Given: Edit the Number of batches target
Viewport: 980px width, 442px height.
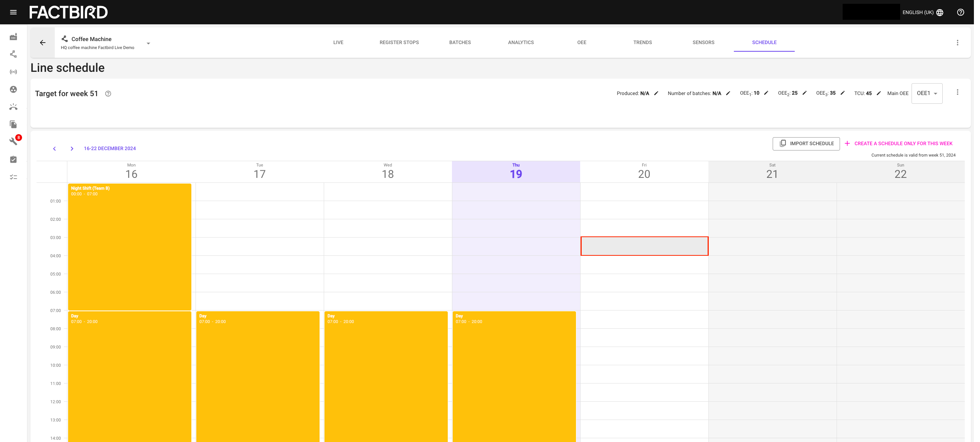Looking at the screenshot, I should [728, 93].
